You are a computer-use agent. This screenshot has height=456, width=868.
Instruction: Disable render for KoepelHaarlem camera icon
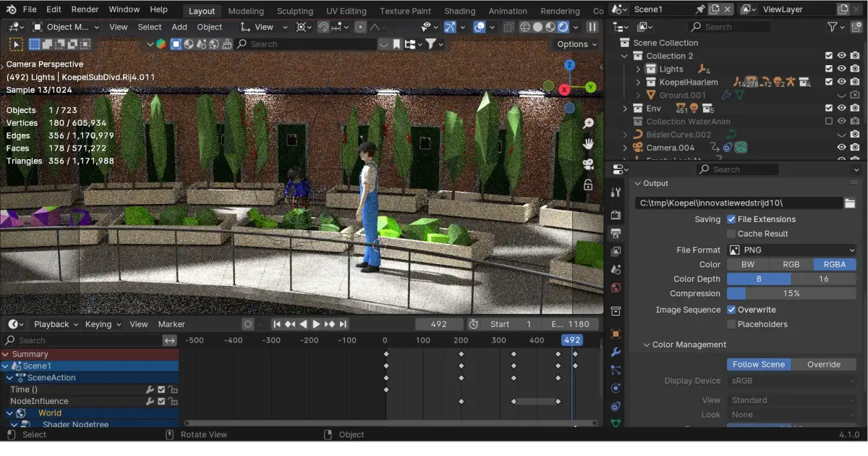[855, 82]
